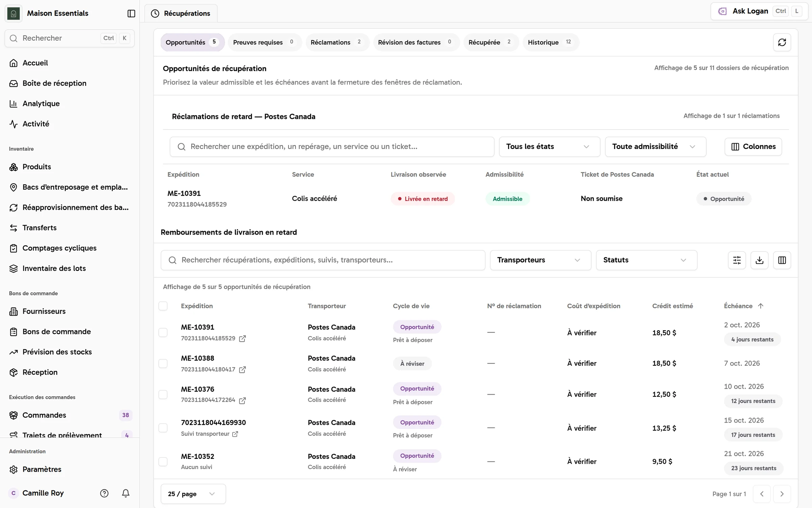Check the ME-10352 row checkbox
Screen dimensions: 812x508
coord(163,462)
